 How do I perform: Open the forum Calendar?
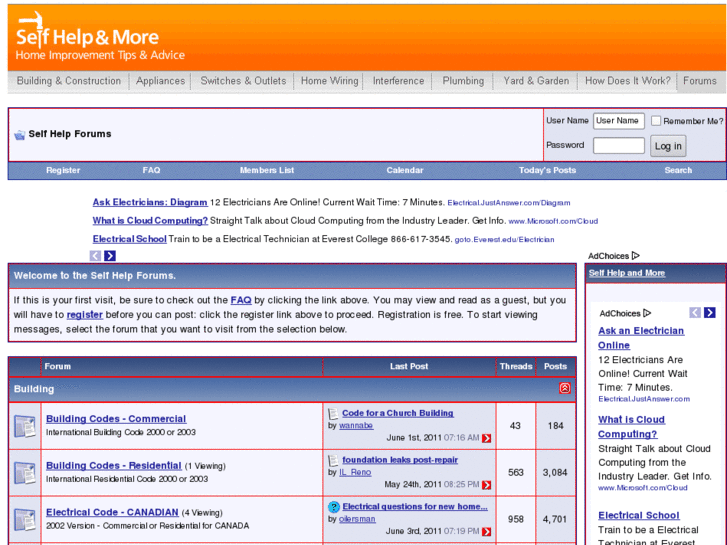405,170
